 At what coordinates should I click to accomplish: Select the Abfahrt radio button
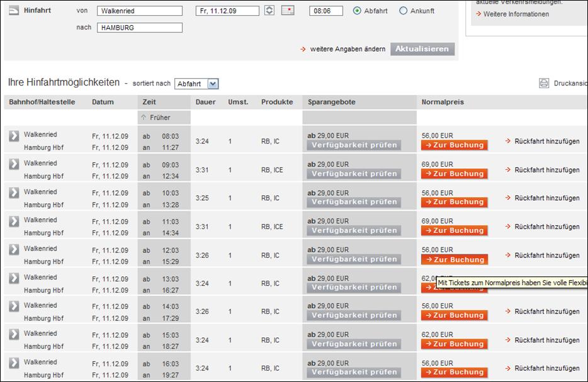(x=358, y=11)
